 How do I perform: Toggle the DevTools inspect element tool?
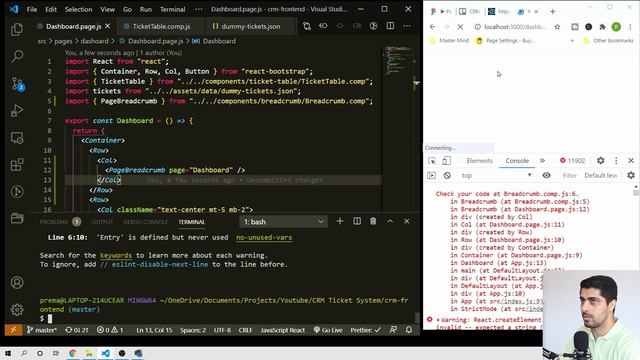coord(432,161)
